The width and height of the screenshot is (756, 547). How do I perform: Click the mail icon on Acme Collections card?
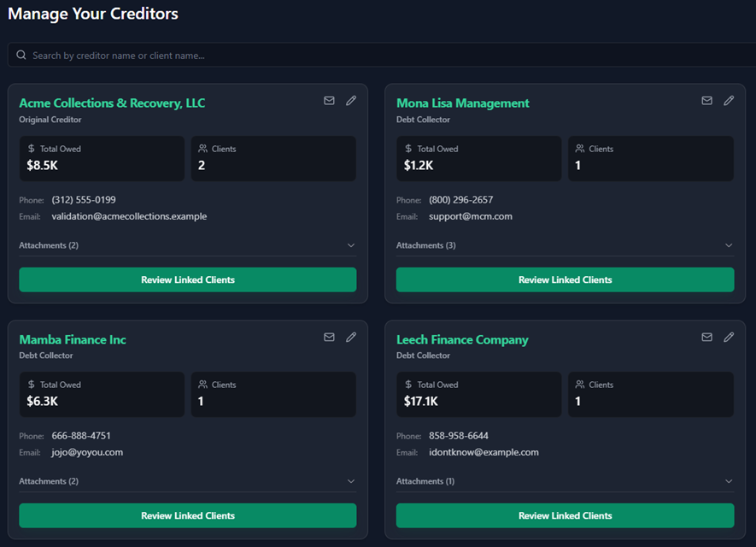pos(329,101)
